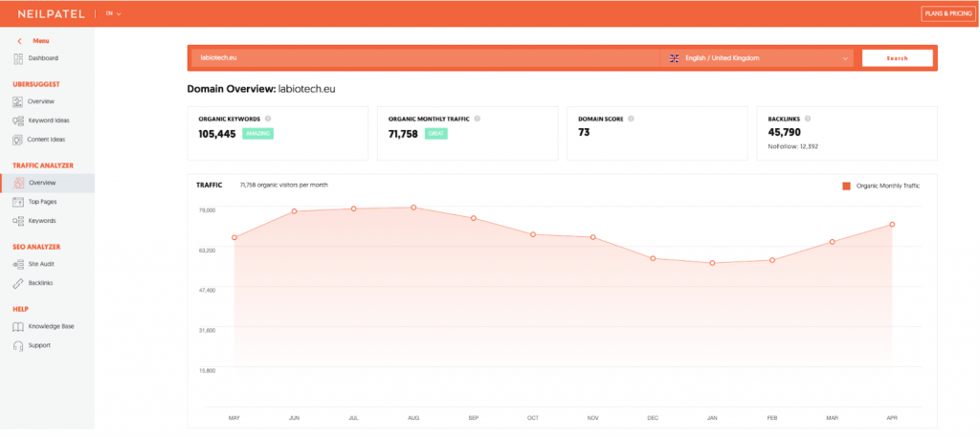Click the info icon beside Backlinks card
The width and height of the screenshot is (980, 438).
tap(808, 118)
